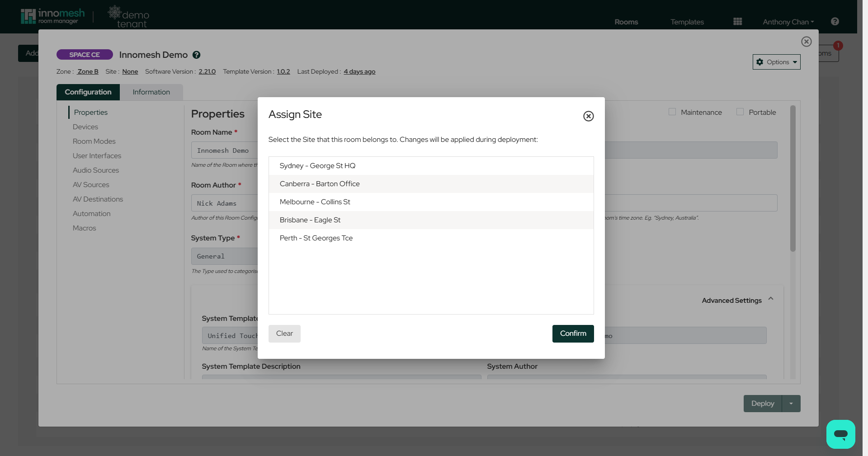
Task: Select the Configuration tab
Action: tap(88, 92)
